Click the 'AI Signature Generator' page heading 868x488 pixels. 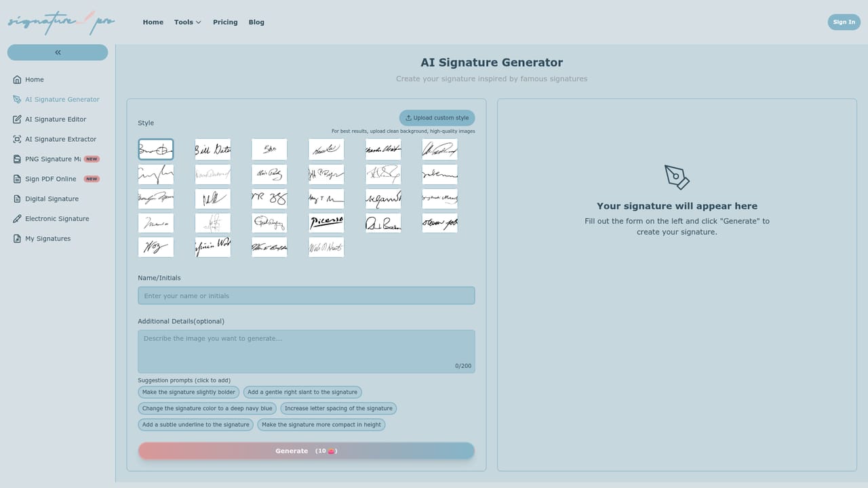pos(492,62)
